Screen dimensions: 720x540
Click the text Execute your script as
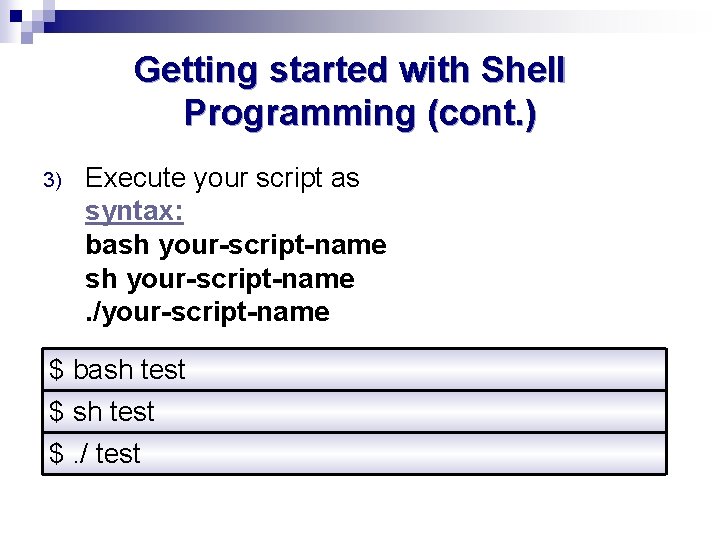tap(222, 179)
